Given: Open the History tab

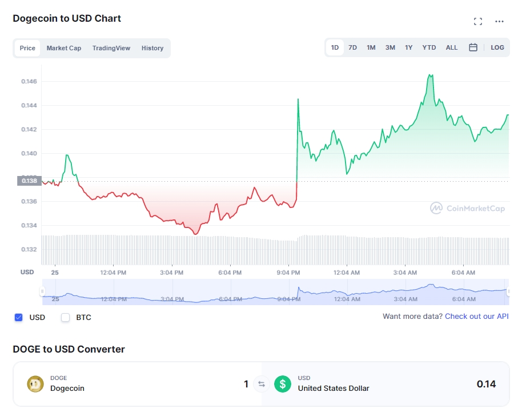Looking at the screenshot, I should (152, 48).
